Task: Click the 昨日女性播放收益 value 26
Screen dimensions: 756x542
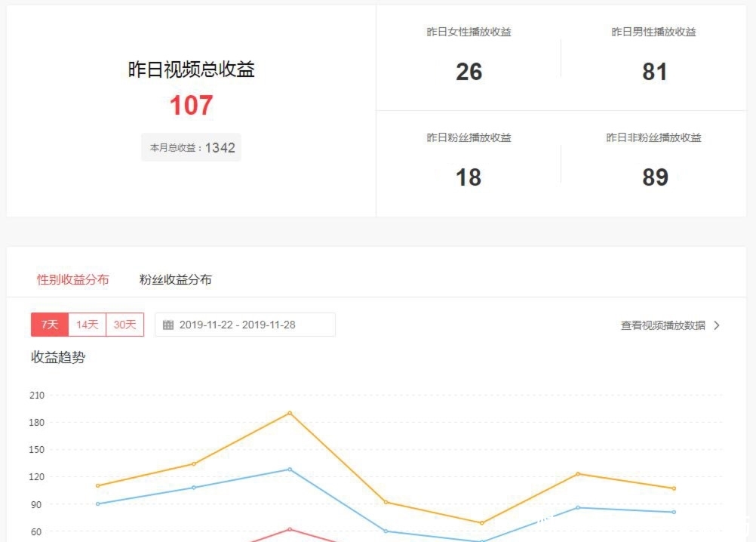Action: pos(469,72)
